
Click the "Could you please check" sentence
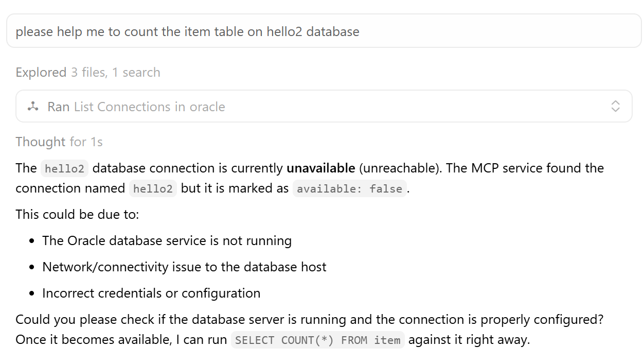click(309, 320)
